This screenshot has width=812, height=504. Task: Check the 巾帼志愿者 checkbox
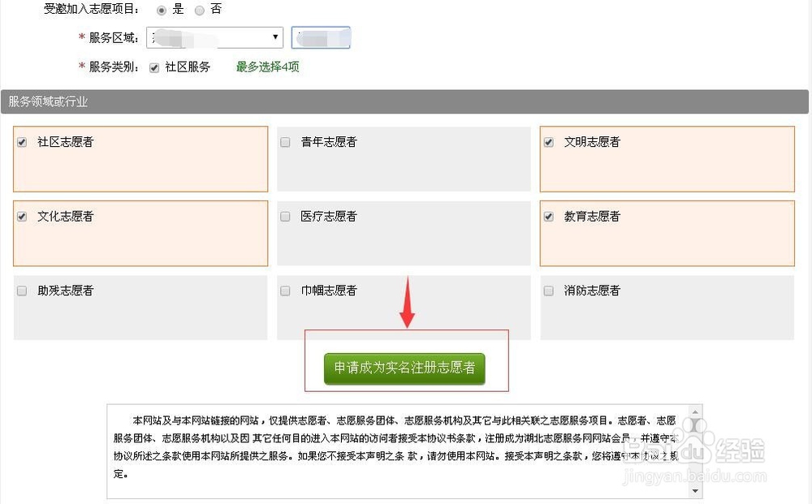point(284,290)
